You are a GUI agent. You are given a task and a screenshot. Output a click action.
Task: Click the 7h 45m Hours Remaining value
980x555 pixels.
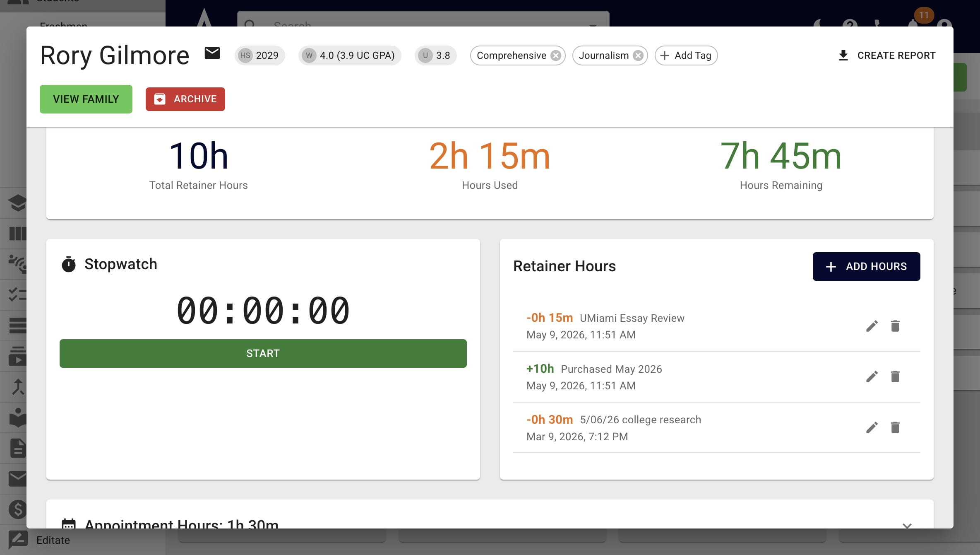(x=781, y=156)
